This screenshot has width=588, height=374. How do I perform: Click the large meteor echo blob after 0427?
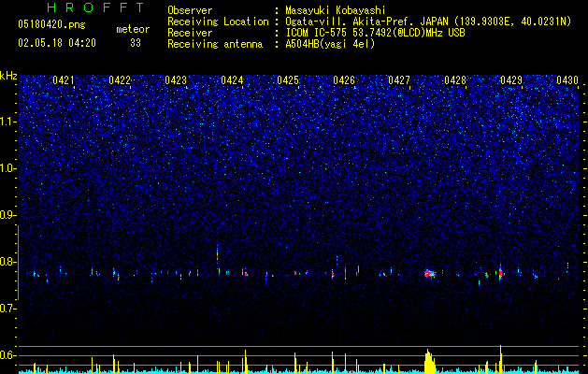[x=429, y=273]
